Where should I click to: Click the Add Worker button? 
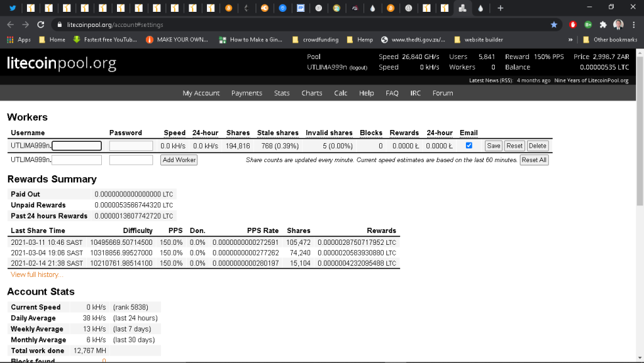click(179, 160)
